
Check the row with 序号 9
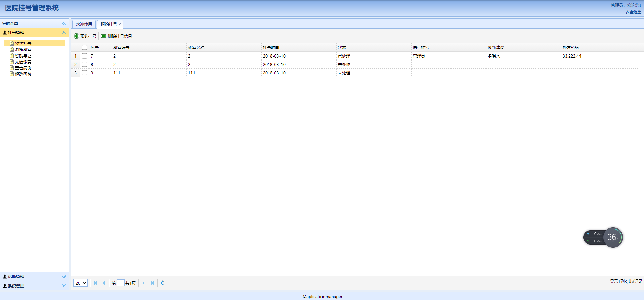tap(84, 73)
